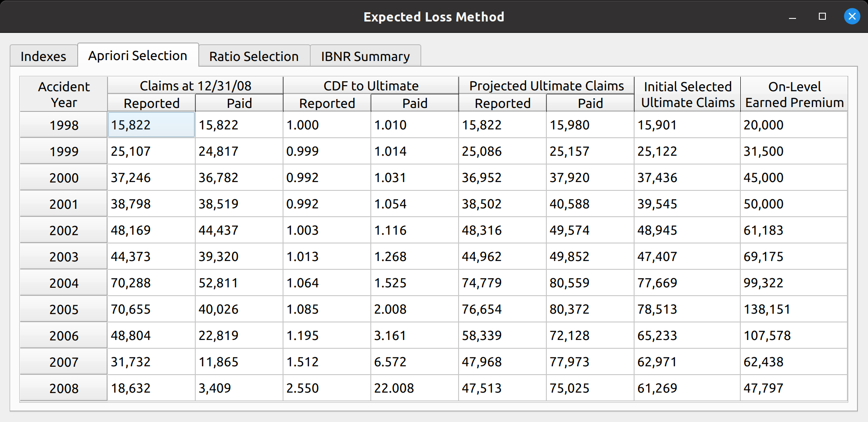Open the IBNR Summary tab
This screenshot has height=422, width=868.
click(365, 56)
